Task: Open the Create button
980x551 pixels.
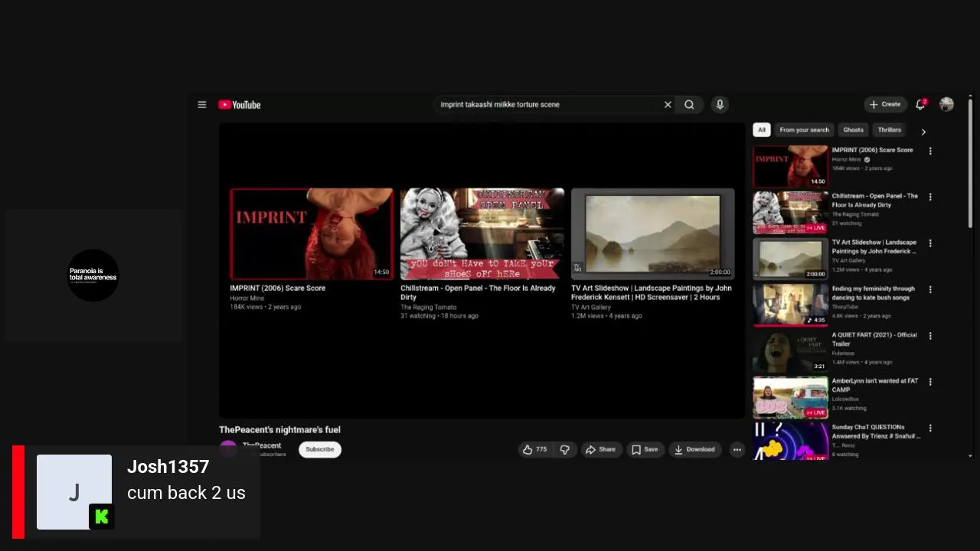Action: [885, 105]
